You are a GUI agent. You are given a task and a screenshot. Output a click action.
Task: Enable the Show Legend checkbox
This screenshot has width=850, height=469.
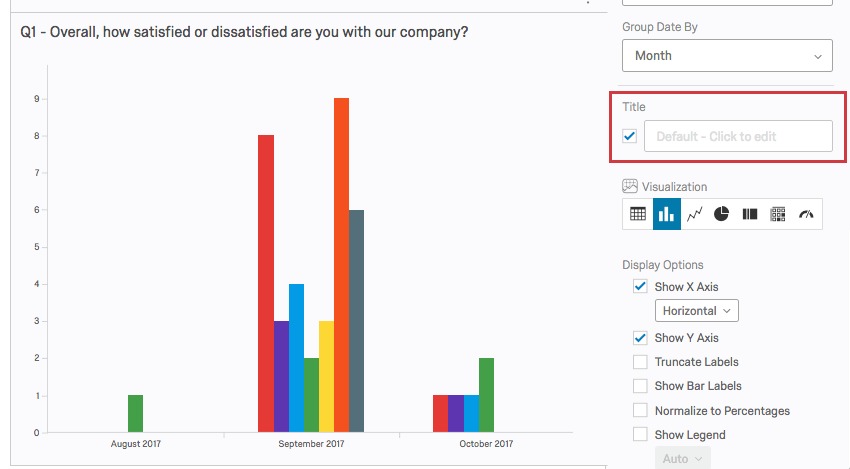coord(640,435)
